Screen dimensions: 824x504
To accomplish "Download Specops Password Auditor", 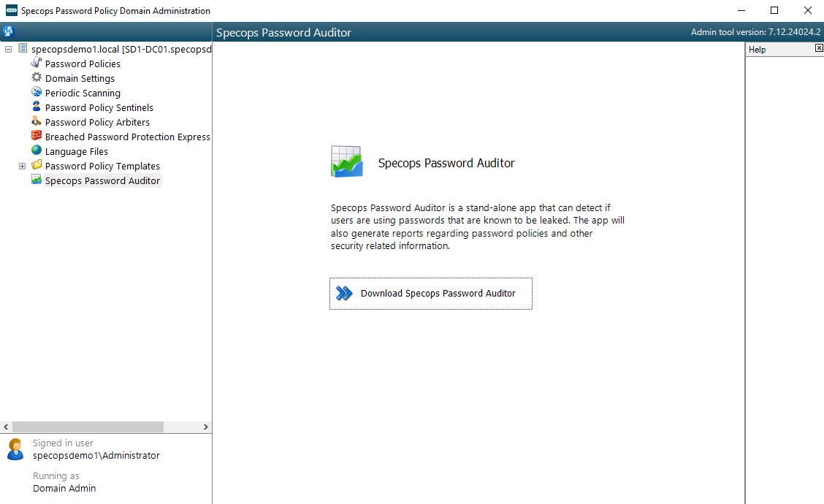I will [x=431, y=293].
